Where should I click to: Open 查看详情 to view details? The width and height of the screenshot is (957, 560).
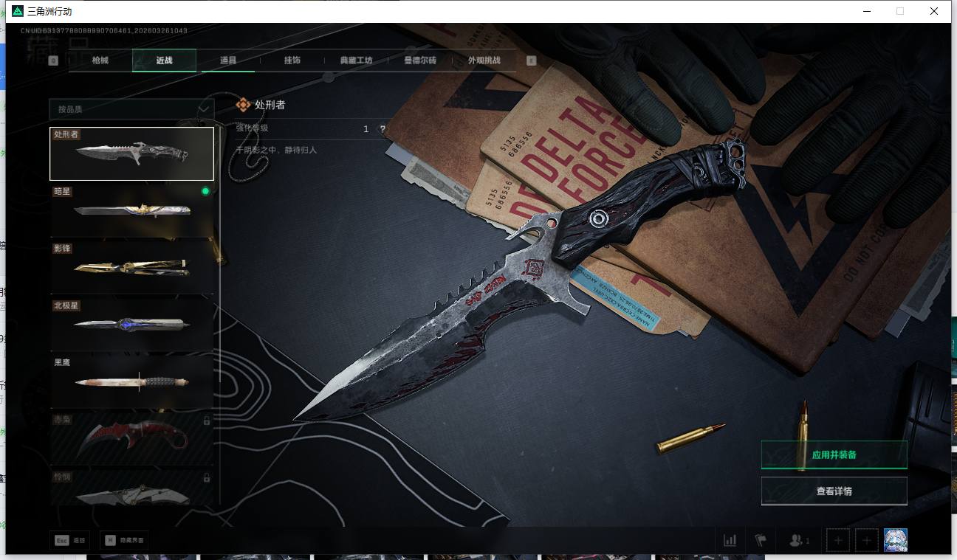(834, 491)
